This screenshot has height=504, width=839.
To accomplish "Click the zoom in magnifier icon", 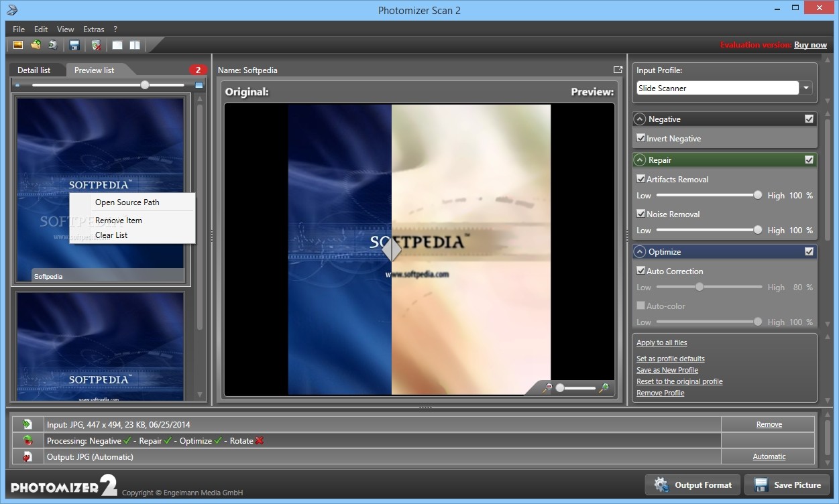I will (x=604, y=388).
